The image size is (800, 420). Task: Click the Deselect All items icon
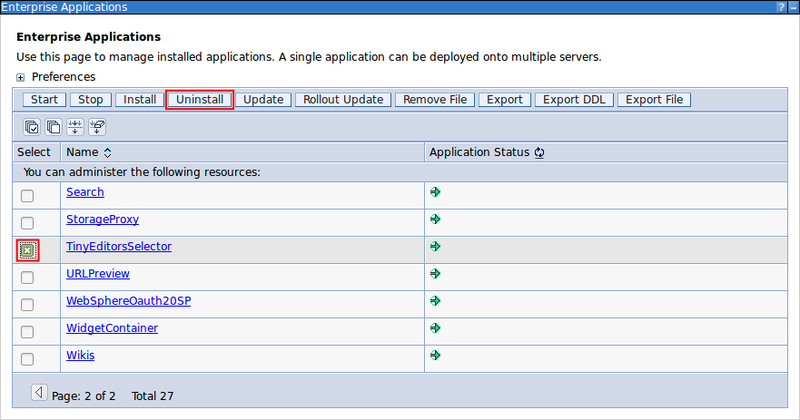(x=54, y=127)
